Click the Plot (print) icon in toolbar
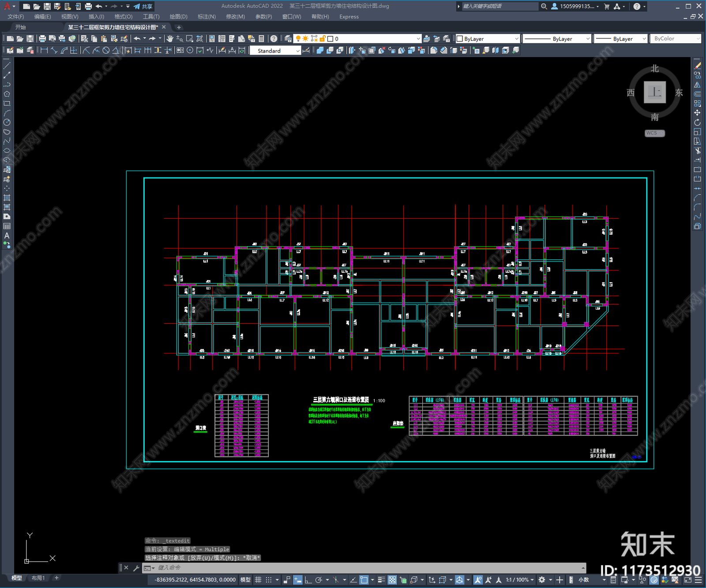Viewport: 706px width, 588px height. pos(43,39)
